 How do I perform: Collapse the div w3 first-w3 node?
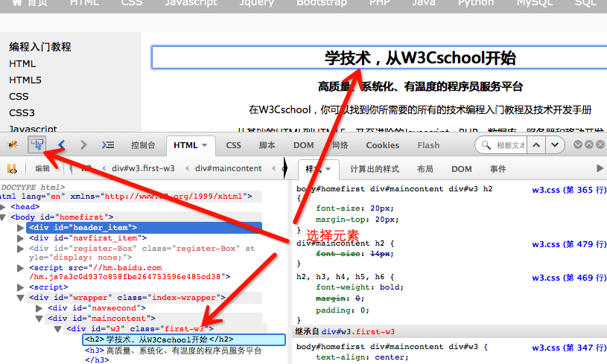pos(57,329)
